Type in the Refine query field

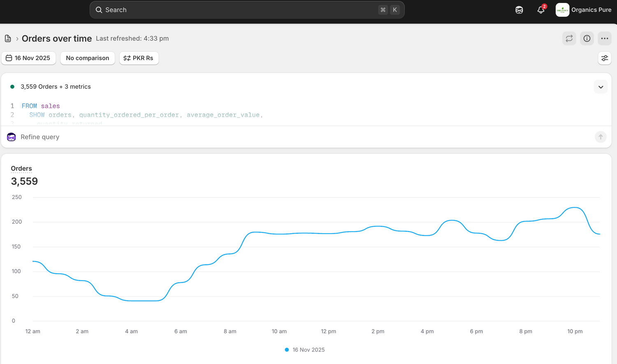(288, 137)
